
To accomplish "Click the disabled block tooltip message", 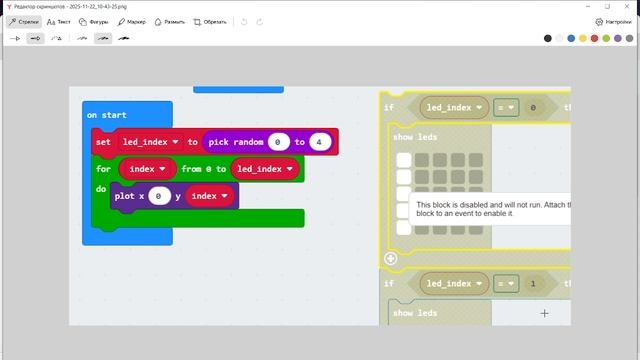I will click(x=491, y=209).
